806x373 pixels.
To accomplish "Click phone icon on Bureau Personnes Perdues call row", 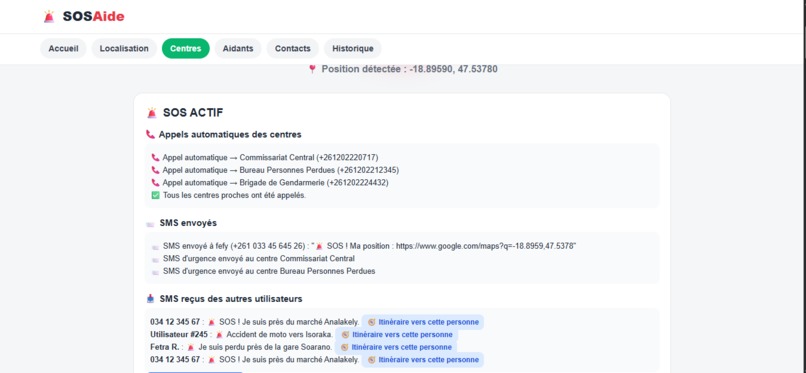I will click(155, 170).
